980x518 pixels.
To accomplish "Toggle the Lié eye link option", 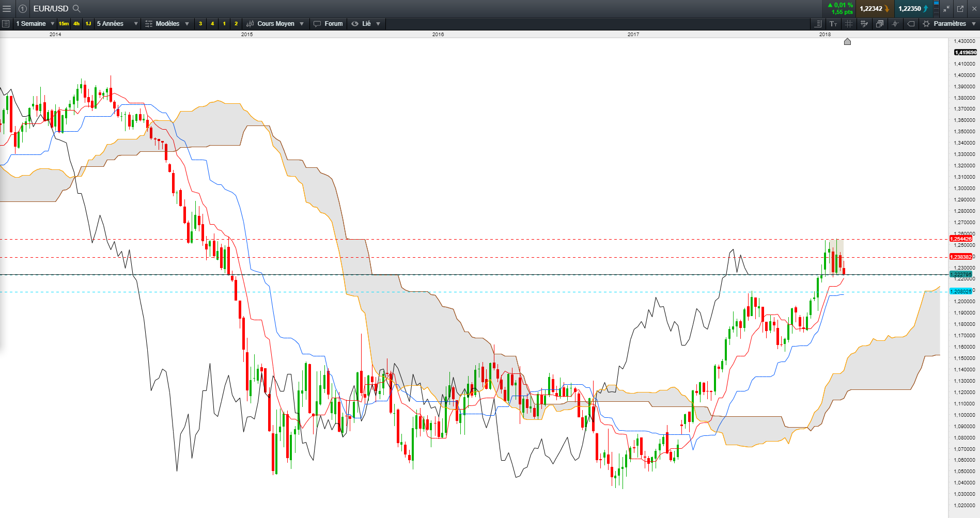I will pos(361,24).
